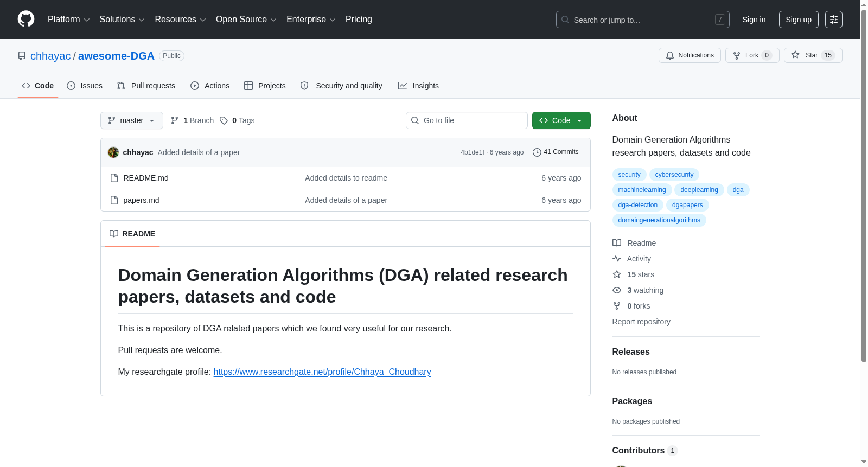Open the papers.md file

pos(141,200)
